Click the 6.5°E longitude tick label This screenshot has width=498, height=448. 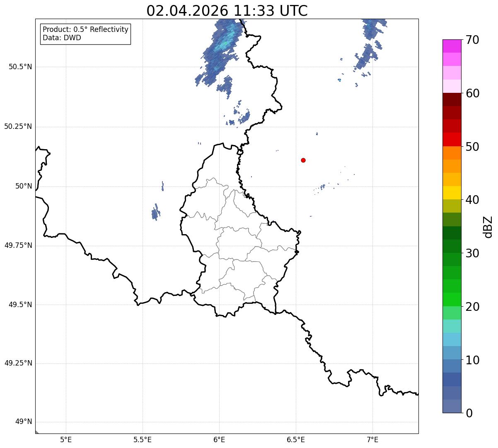coord(296,439)
